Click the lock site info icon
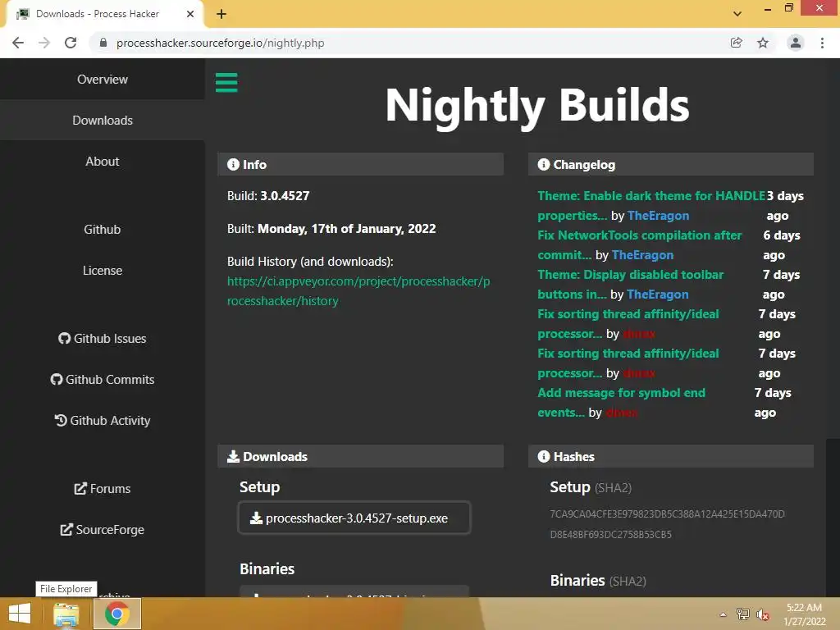The image size is (840, 630). (x=103, y=43)
